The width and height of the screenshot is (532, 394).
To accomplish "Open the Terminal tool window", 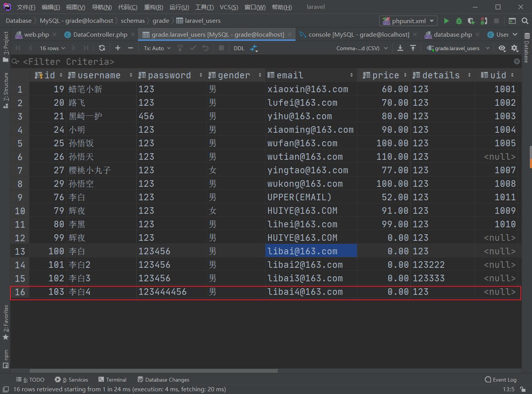I will click(112, 380).
